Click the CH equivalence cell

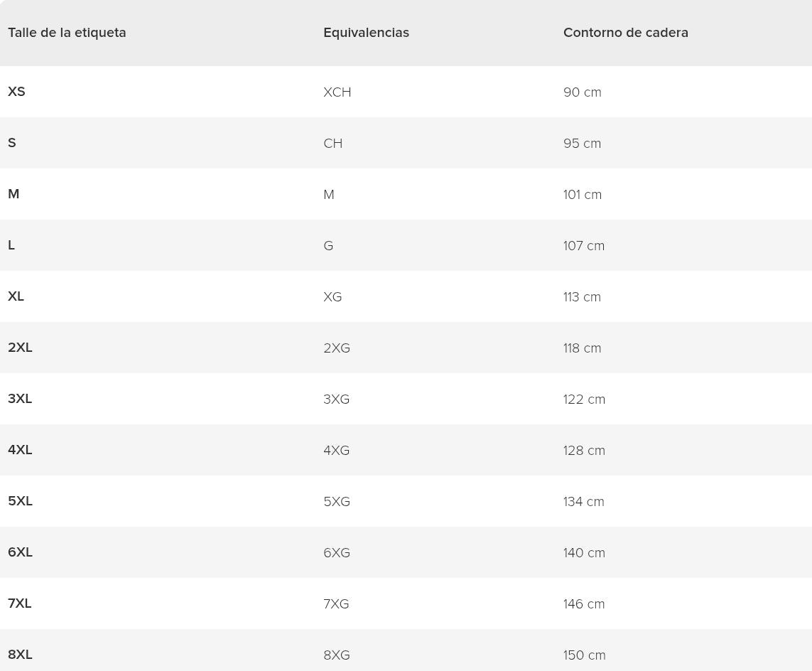pyautogui.click(x=332, y=144)
